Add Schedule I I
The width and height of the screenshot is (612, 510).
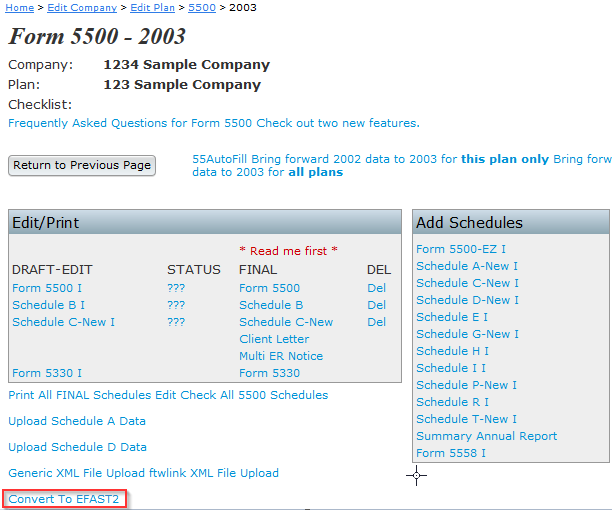(451, 368)
